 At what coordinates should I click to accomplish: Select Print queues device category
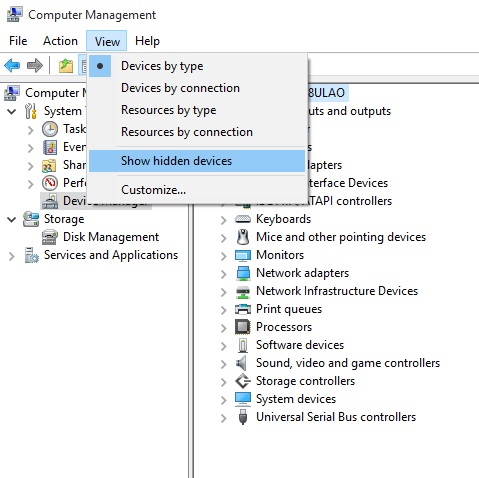[289, 309]
